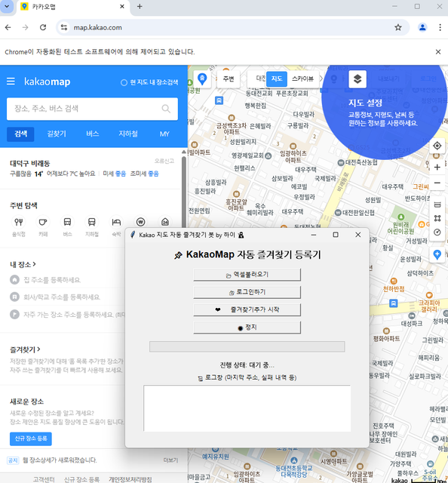Open the Chrome tab search dropdown

click(x=7, y=7)
